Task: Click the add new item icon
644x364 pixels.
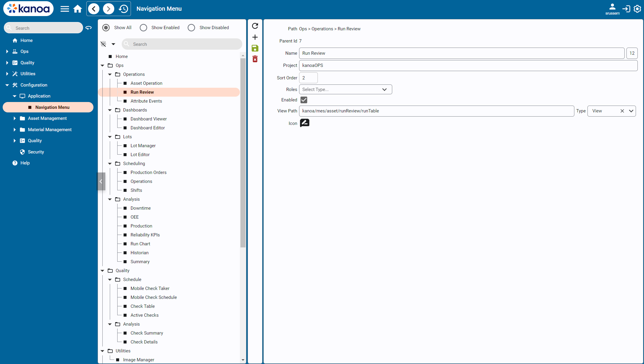Action: (x=256, y=37)
